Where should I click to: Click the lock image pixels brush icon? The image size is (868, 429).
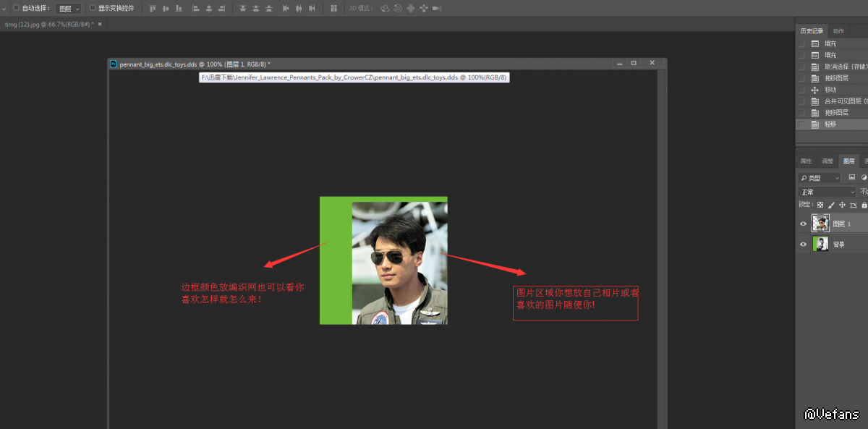(831, 205)
